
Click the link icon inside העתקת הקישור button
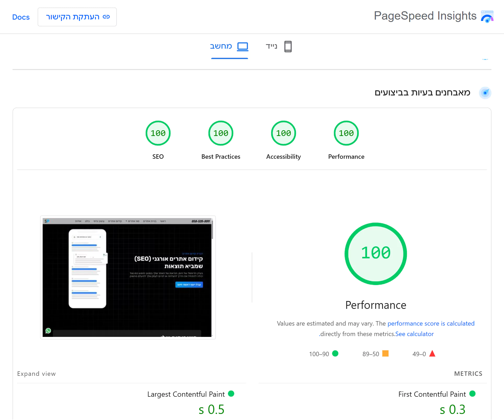point(106,16)
